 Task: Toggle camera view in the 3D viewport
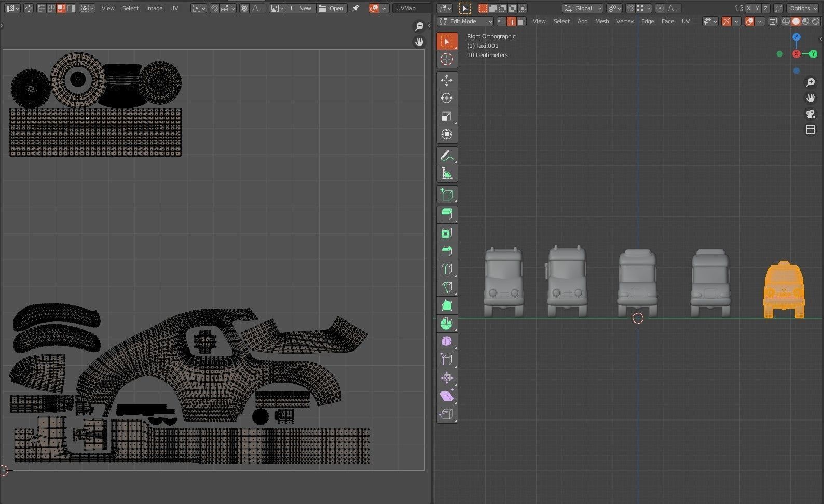pos(811,114)
